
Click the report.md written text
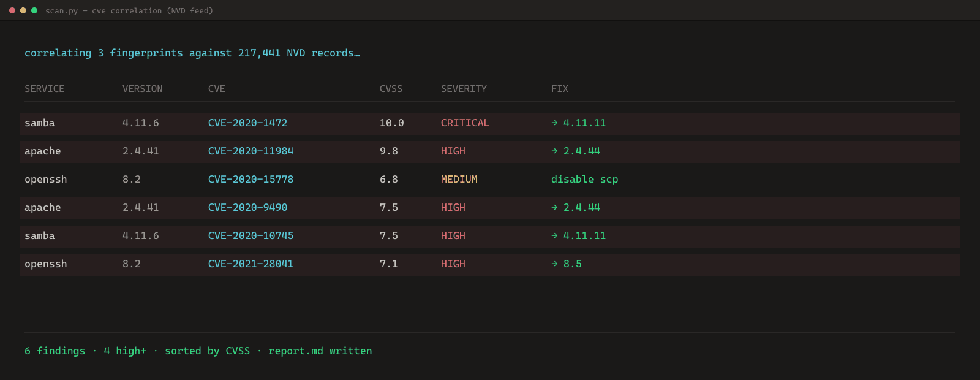[x=320, y=351]
